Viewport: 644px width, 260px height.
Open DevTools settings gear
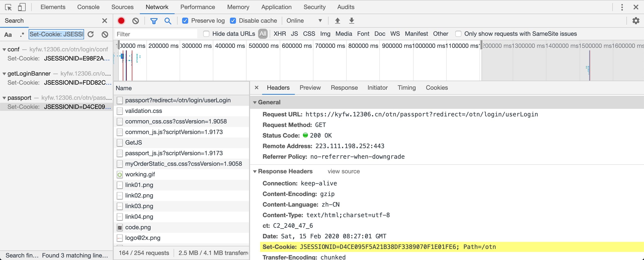636,21
